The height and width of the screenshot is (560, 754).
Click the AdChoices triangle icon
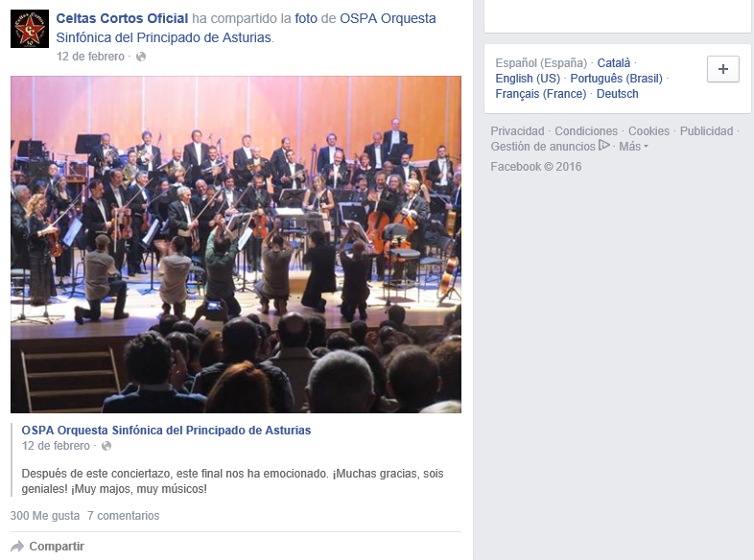pos(604,145)
